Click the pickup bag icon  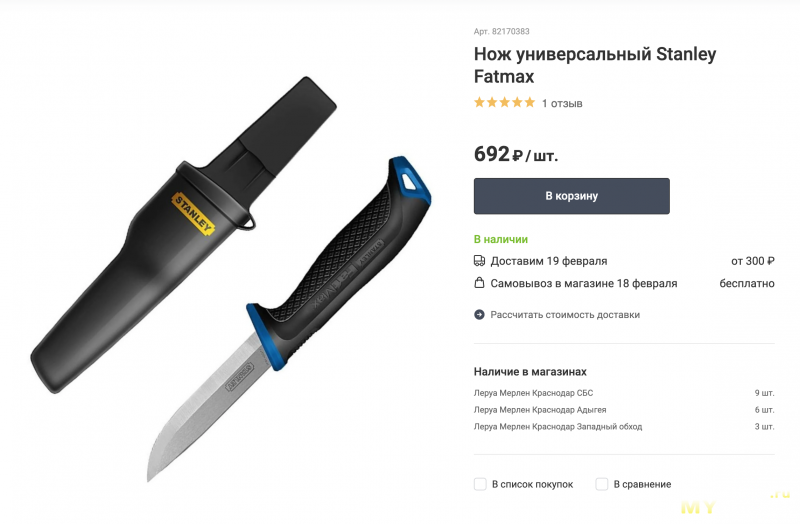(x=479, y=283)
